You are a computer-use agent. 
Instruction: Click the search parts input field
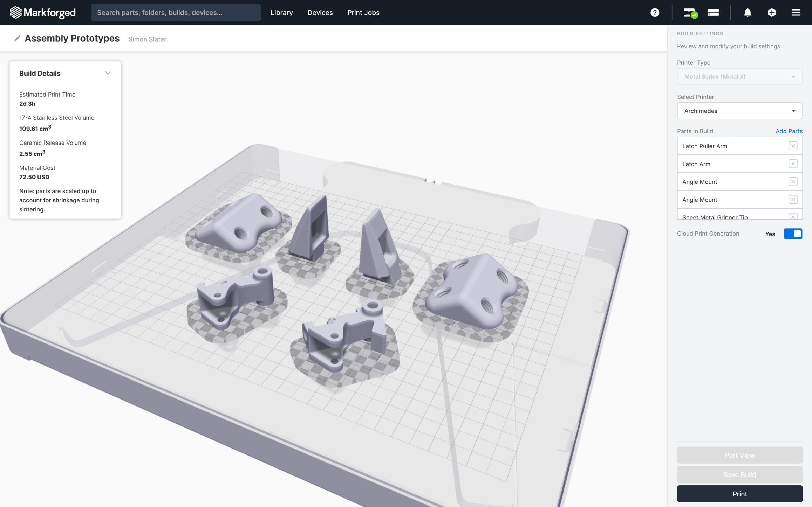[176, 13]
